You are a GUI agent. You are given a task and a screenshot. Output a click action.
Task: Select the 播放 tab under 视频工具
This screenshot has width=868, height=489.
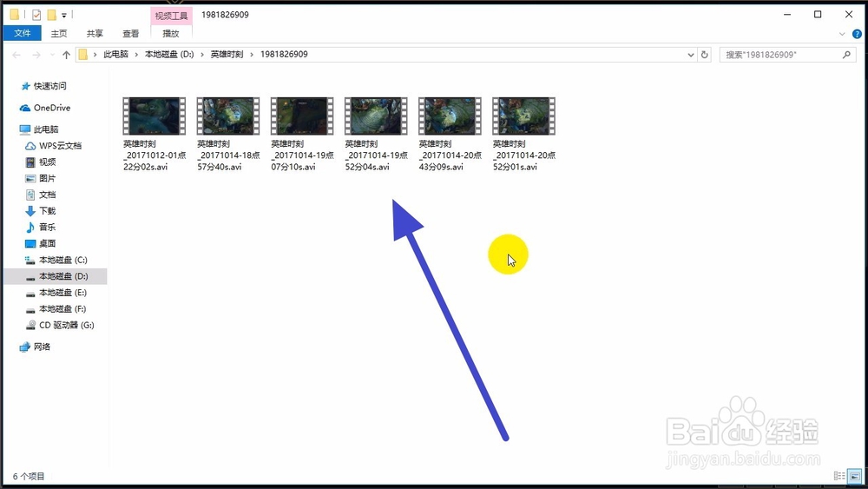[170, 34]
